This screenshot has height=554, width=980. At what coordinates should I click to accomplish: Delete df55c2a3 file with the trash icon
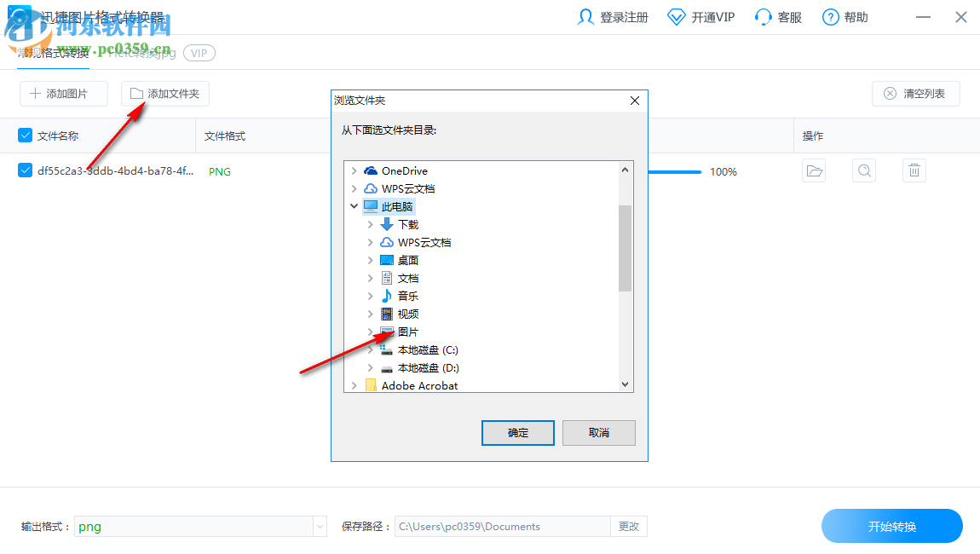(x=914, y=170)
